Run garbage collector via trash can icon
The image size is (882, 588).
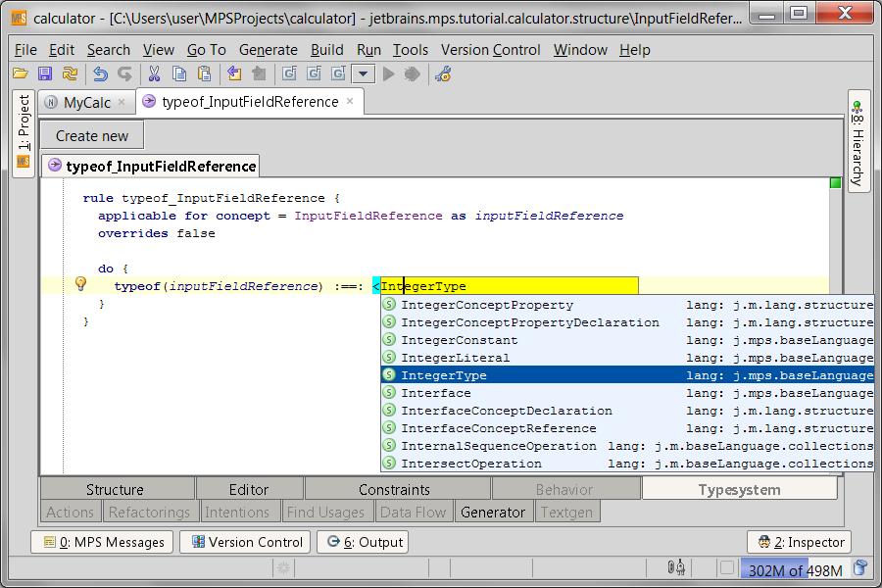pos(860,568)
